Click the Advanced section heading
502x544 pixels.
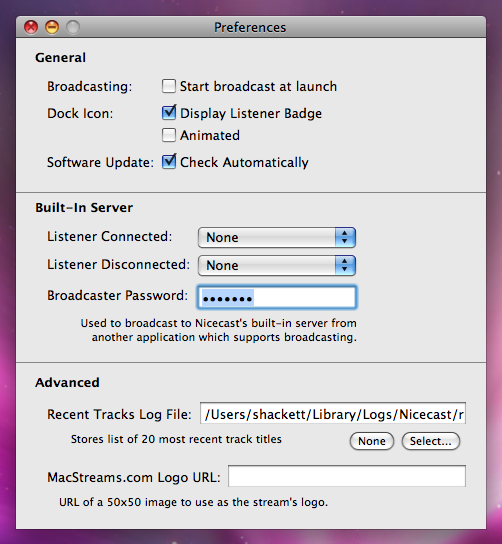[67, 382]
